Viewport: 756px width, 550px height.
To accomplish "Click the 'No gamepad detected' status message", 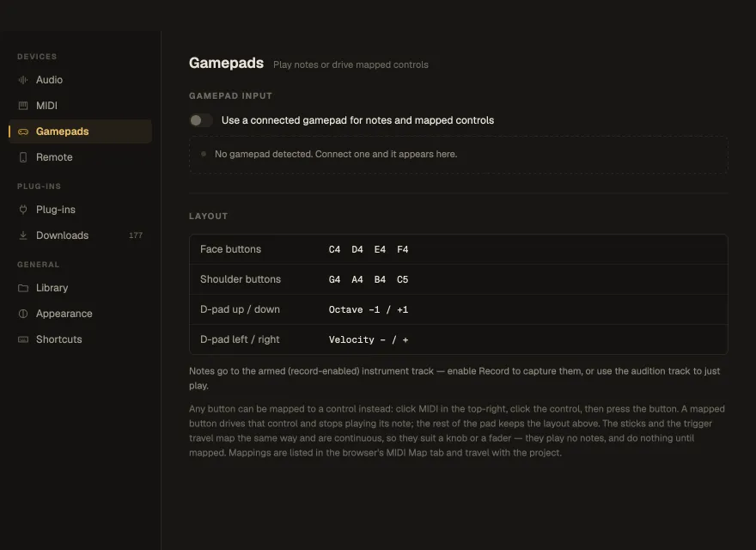I will coord(336,154).
